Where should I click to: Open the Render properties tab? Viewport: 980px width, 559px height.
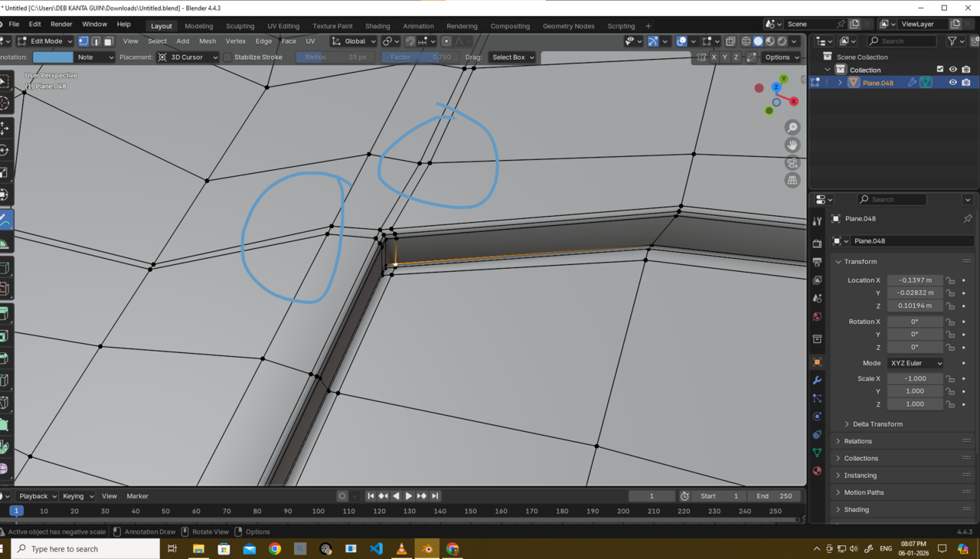(x=817, y=244)
